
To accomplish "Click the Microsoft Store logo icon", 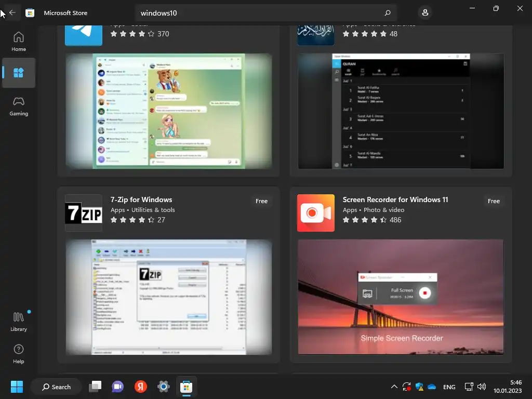I will point(30,13).
